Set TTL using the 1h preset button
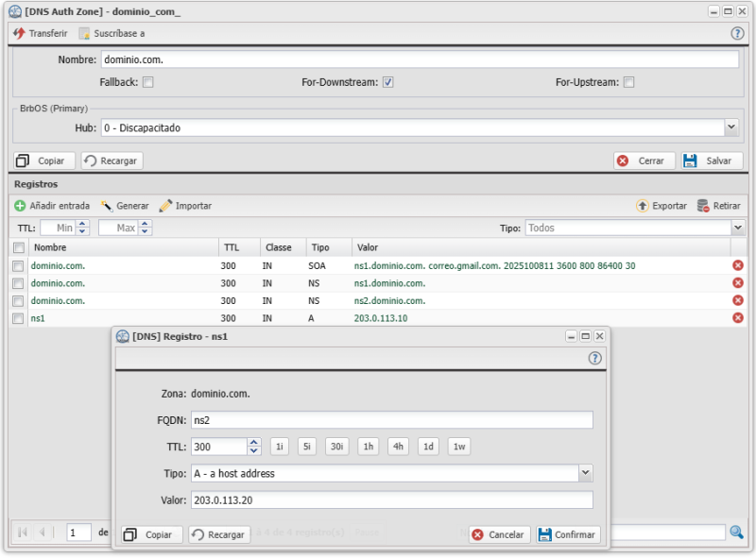756x558 pixels. 369,447
